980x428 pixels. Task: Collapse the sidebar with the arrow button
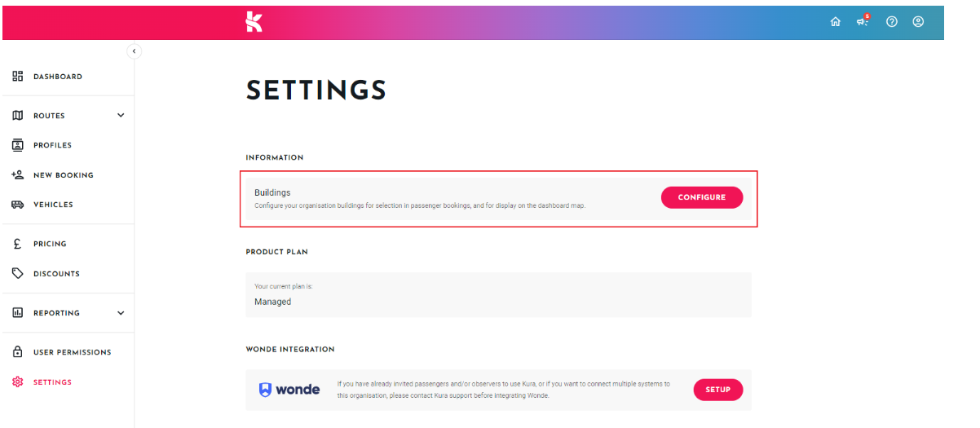click(135, 51)
